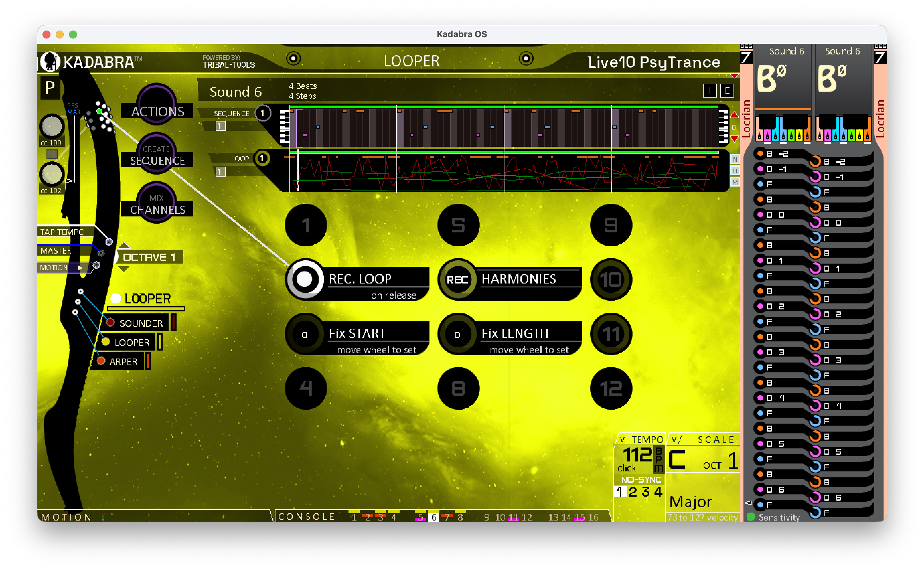Click the octave down arrow below OCTAVE 1
The width and height of the screenshot is (924, 571).
[x=124, y=269]
